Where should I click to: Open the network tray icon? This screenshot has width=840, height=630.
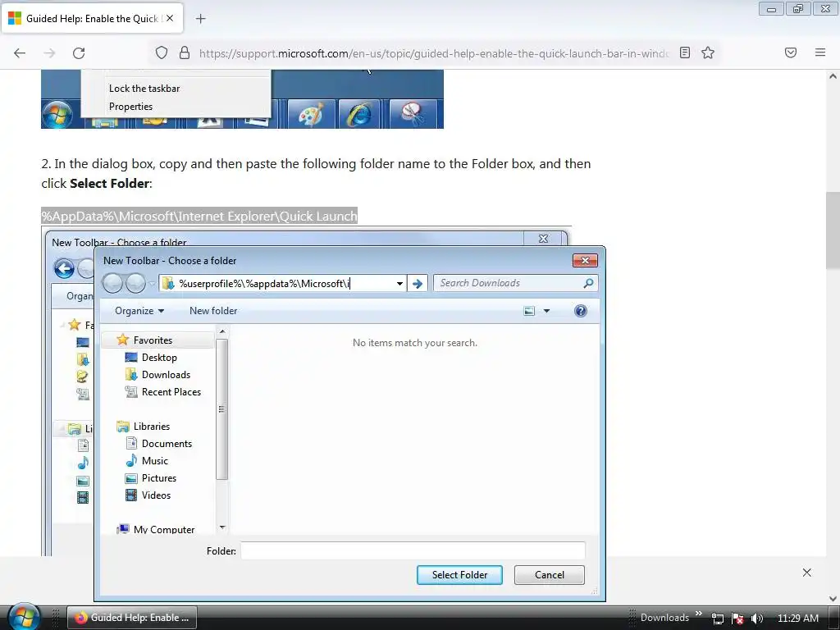718,619
